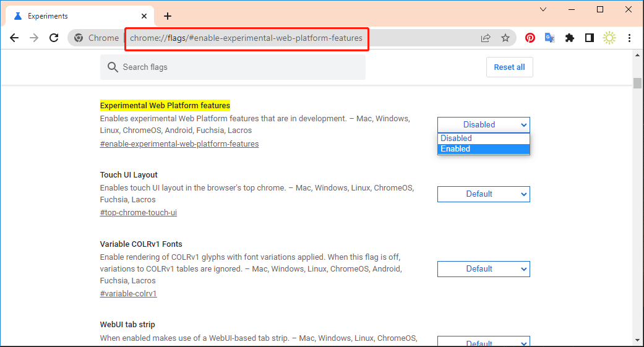Click the Touch UI Layout heading
Viewport: 644px width, 347px height.
[x=129, y=175]
